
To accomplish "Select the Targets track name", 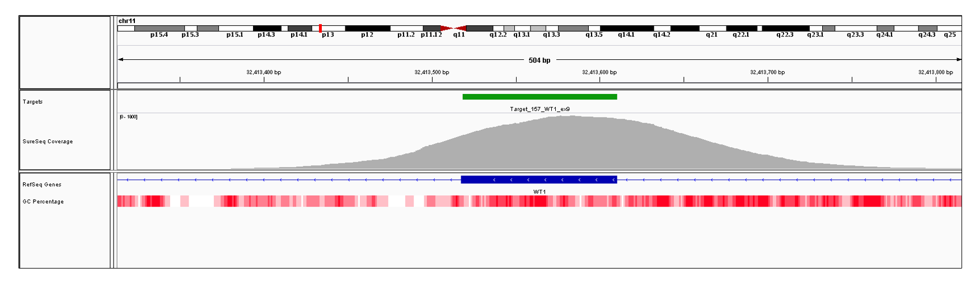I will point(32,102).
